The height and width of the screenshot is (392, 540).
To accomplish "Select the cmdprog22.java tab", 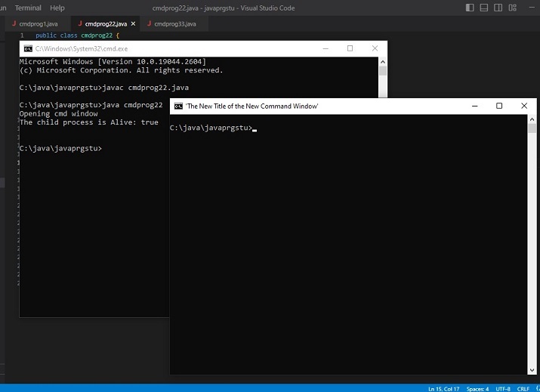I will tap(103, 23).
